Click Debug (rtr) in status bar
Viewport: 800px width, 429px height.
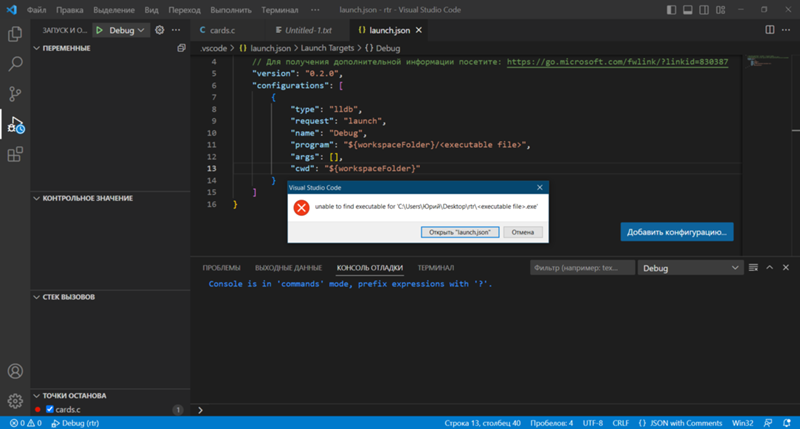click(75, 423)
